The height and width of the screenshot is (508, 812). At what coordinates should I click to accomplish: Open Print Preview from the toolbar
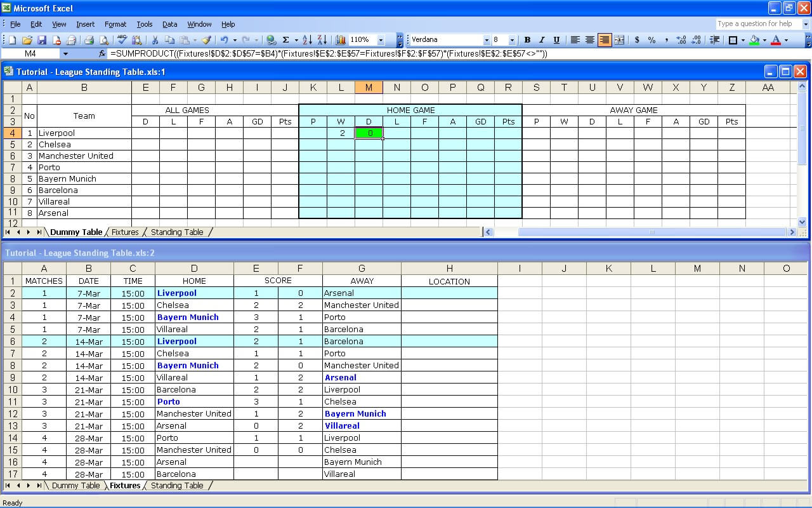pos(103,40)
